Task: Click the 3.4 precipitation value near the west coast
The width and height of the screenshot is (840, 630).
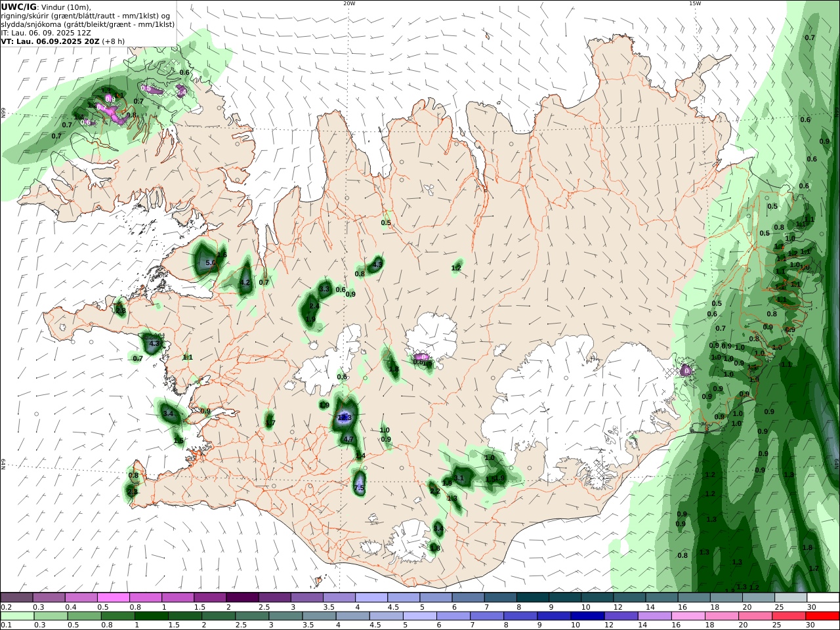Action: coord(169,414)
